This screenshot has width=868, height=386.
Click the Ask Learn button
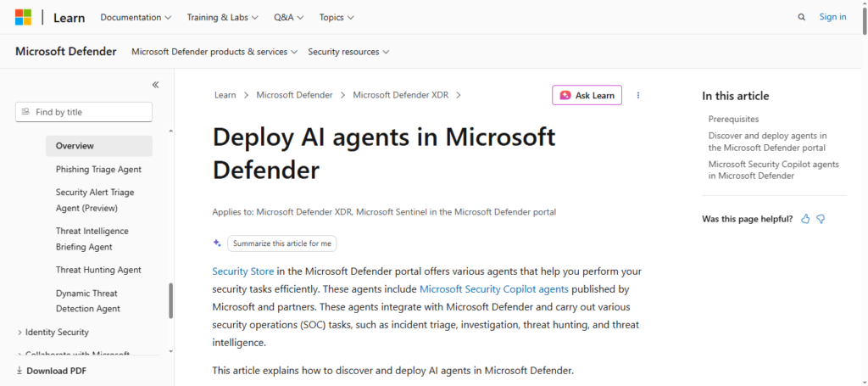tap(587, 95)
